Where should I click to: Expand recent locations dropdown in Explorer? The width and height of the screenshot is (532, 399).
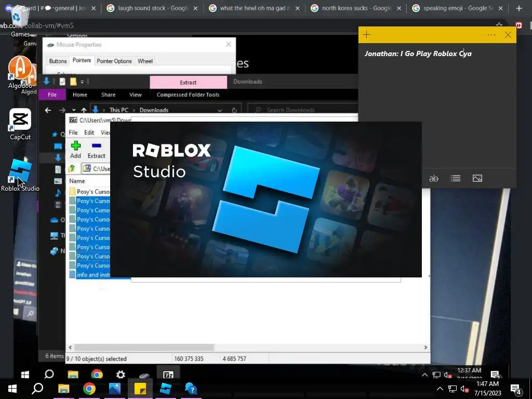[x=74, y=110]
